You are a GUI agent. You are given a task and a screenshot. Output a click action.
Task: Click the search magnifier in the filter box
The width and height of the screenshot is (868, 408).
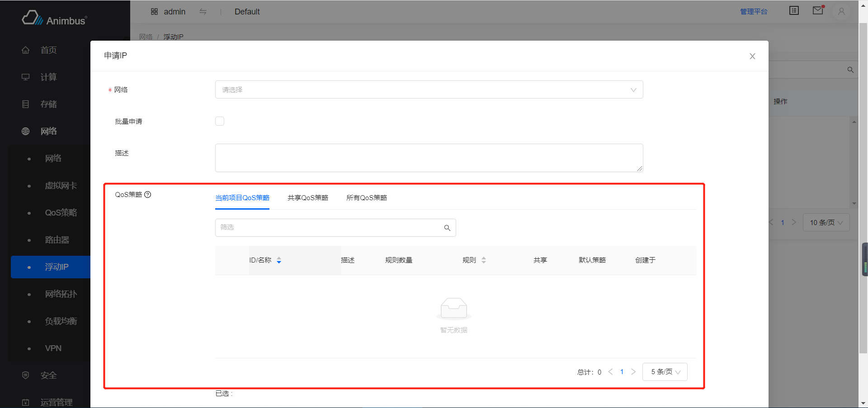[x=447, y=228]
